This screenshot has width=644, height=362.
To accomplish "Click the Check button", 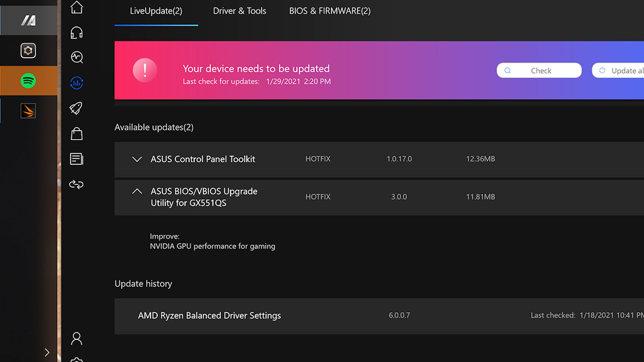I will pos(539,70).
